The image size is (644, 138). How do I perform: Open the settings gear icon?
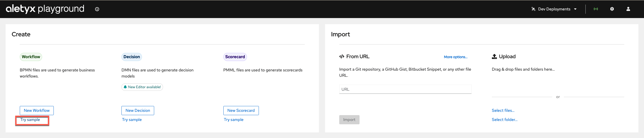click(x=612, y=9)
